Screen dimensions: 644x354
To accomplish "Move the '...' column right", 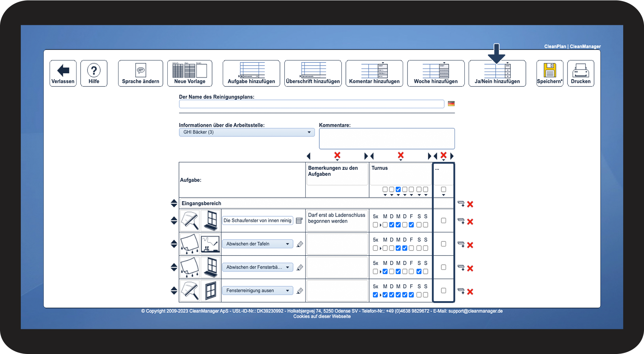I will tap(452, 156).
